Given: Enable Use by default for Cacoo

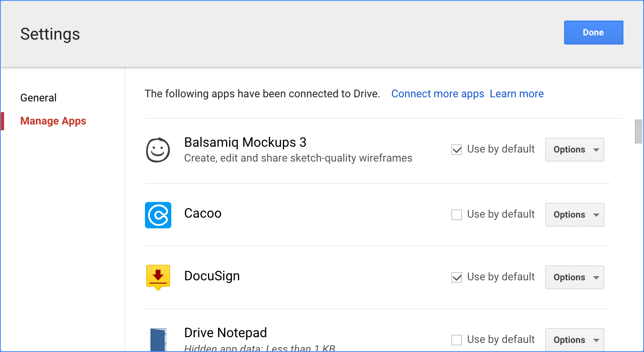Looking at the screenshot, I should pos(457,215).
